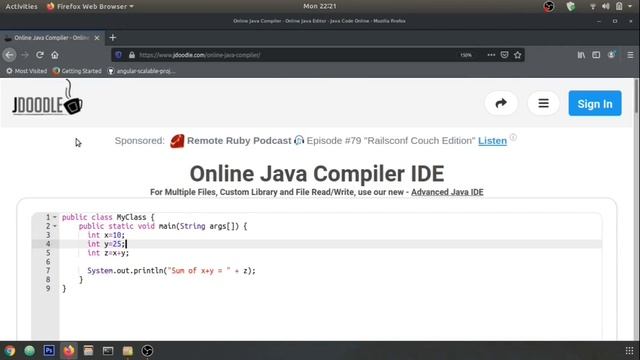Screen dimensions: 640x360
Task: Open the Getting Started bookmark
Action: tap(77, 71)
